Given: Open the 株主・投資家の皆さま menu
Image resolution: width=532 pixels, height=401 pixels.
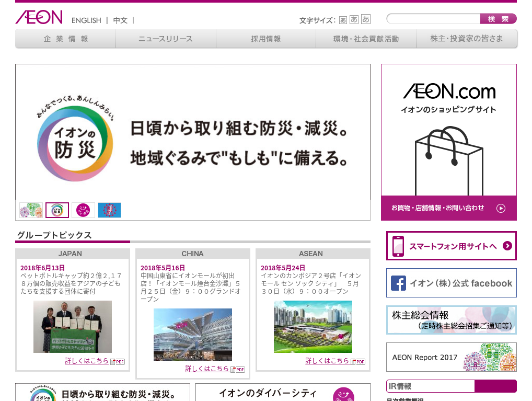Looking at the screenshot, I should point(467,39).
